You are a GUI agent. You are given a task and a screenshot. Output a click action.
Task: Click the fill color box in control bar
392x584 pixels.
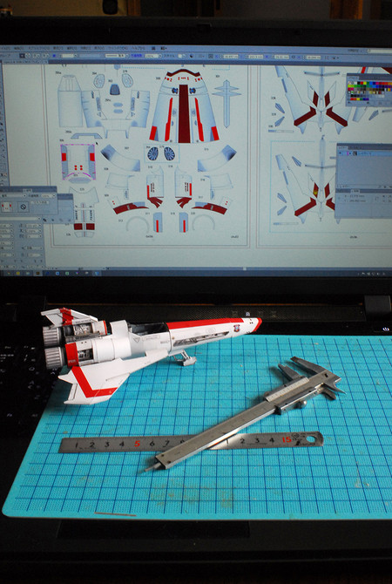[x=23, y=56]
